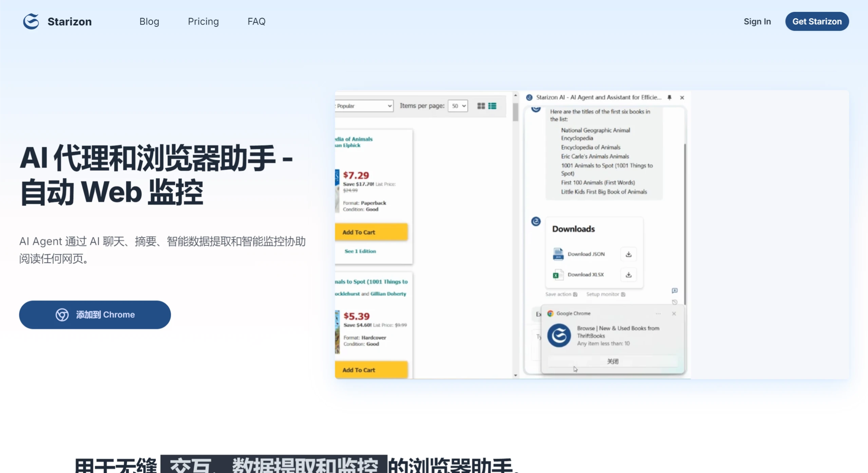
Task: Switch results to grid view
Action: [x=480, y=106]
